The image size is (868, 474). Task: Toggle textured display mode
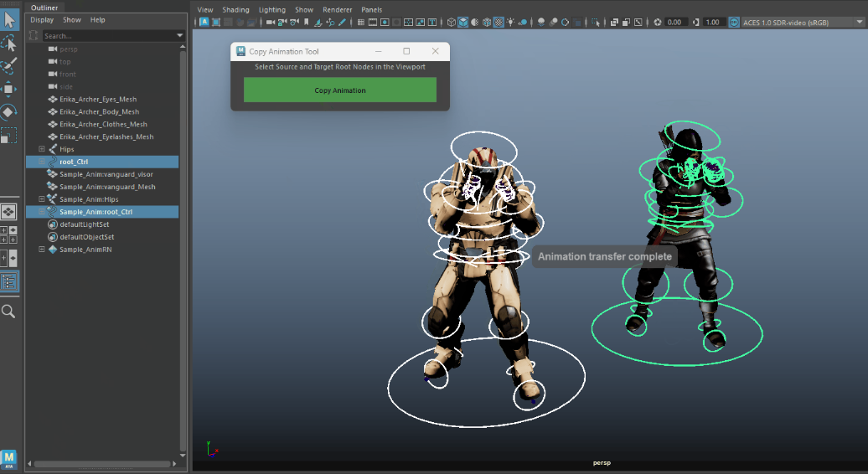coord(498,22)
